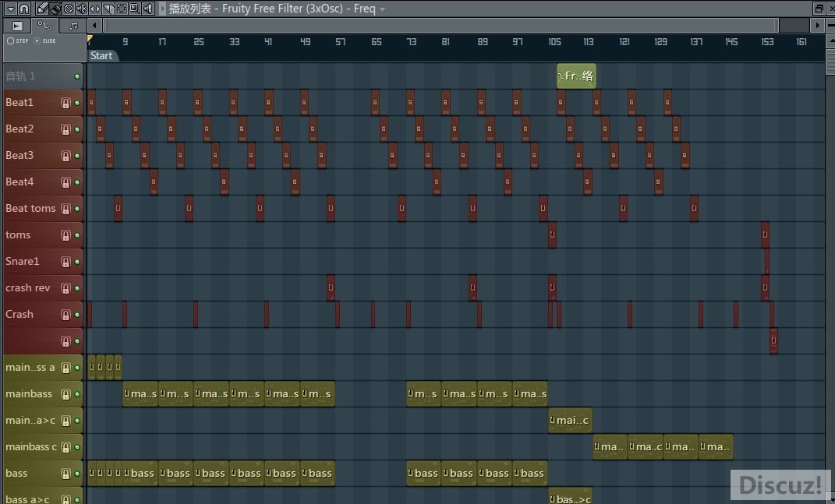835x504 pixels.
Task: Click the left scroll arrow
Action: tap(94, 25)
